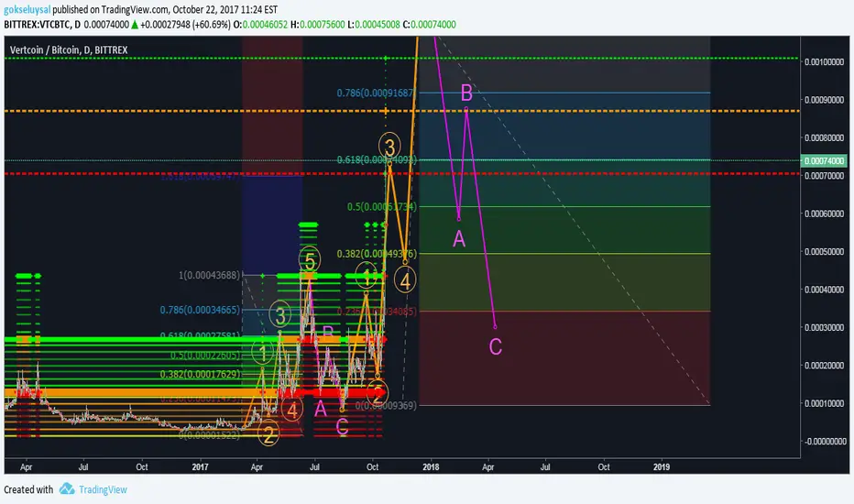
Task: Click the 0.382(0.00049376) Fibonacci label
Action: (377, 254)
